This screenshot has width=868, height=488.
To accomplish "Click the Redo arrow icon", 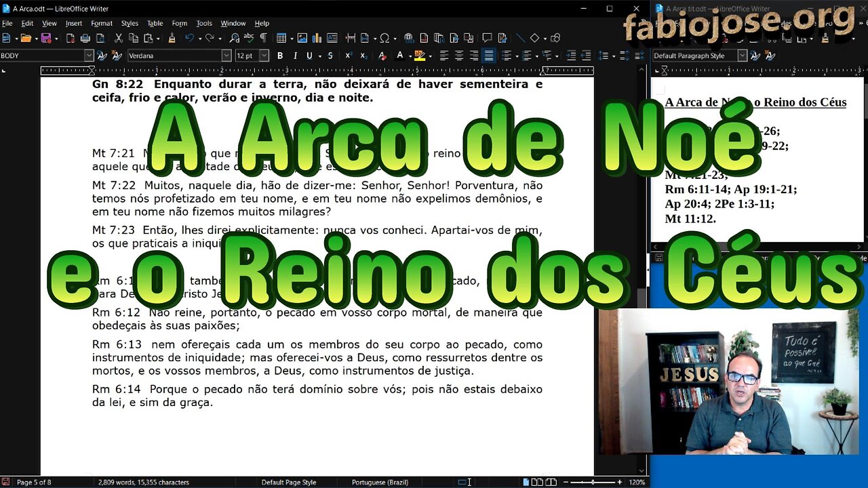I will 210,38.
